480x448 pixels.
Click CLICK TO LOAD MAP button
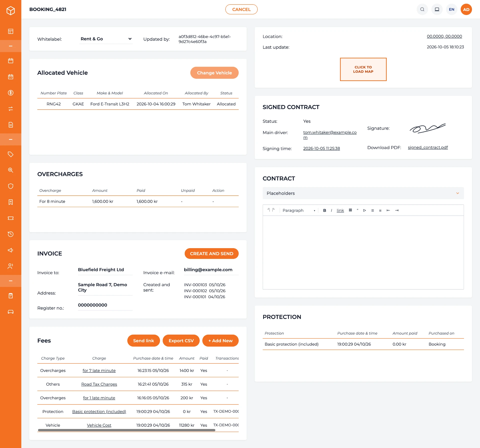pos(363,69)
